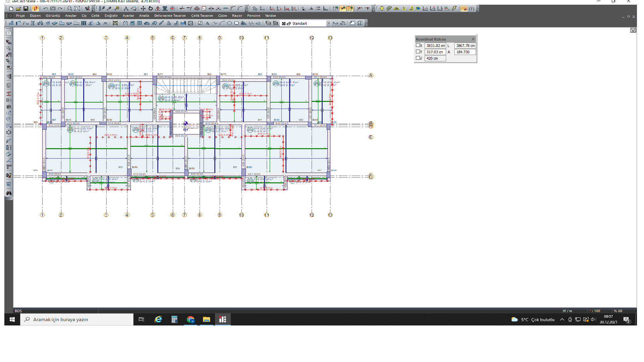Click the XY coordinate icon
Image resolution: width=644 pixels, height=362 pixels.
point(272,8)
